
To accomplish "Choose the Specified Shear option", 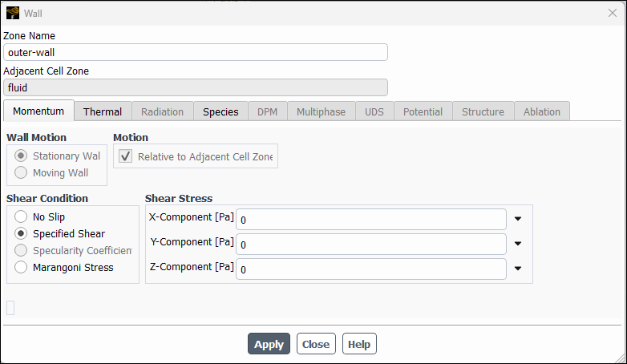I will tap(21, 234).
